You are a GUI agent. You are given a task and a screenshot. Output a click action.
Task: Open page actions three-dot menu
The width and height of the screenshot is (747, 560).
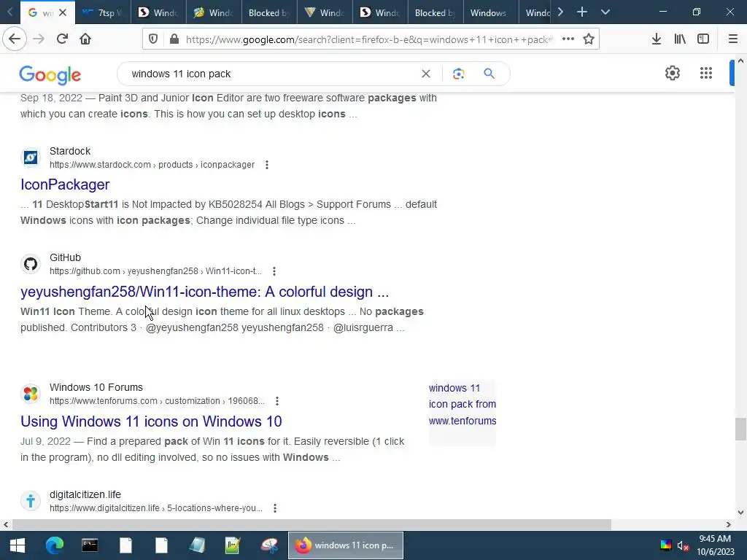pos(568,39)
